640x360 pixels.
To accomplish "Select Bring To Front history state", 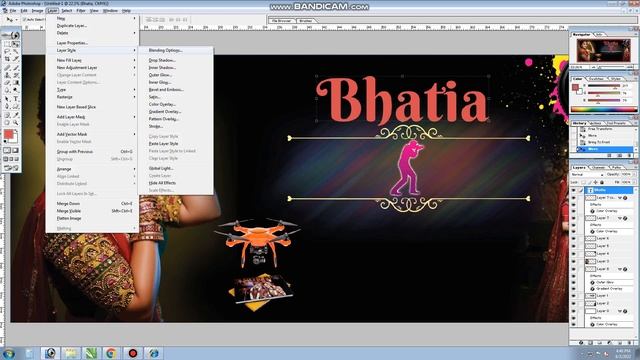I will pos(599,142).
